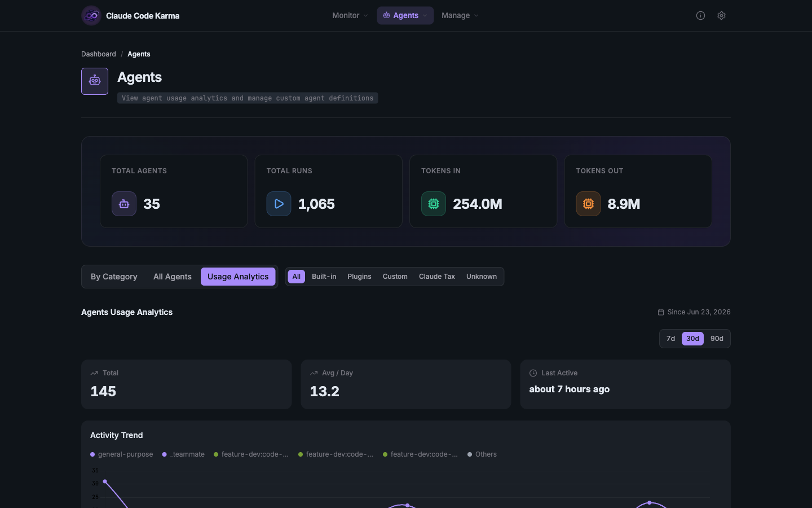The width and height of the screenshot is (812, 508).
Task: Click the Claude Code Karma logo icon
Action: pyautogui.click(x=91, y=16)
